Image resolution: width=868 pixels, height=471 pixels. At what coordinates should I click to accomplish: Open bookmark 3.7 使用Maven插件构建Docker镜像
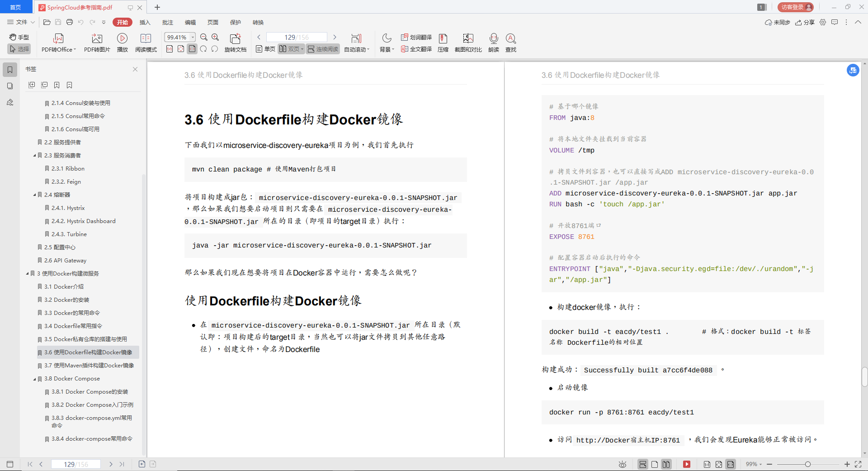89,365
